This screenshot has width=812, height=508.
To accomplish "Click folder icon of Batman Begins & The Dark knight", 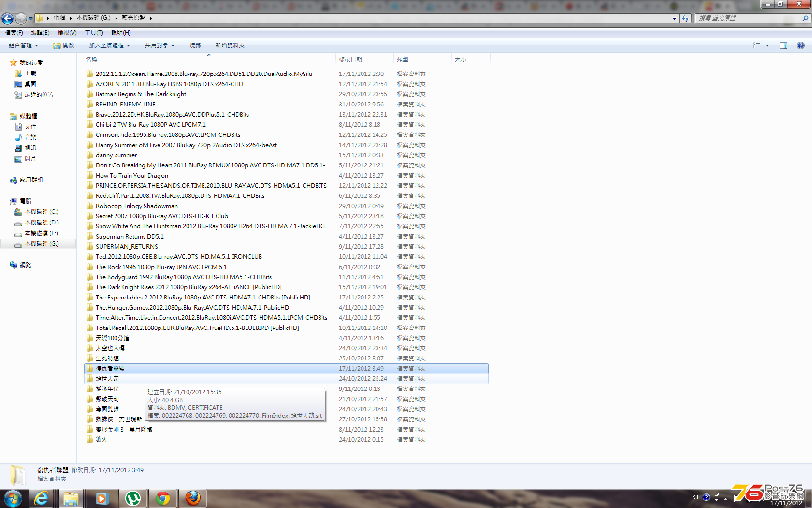I will (x=89, y=94).
